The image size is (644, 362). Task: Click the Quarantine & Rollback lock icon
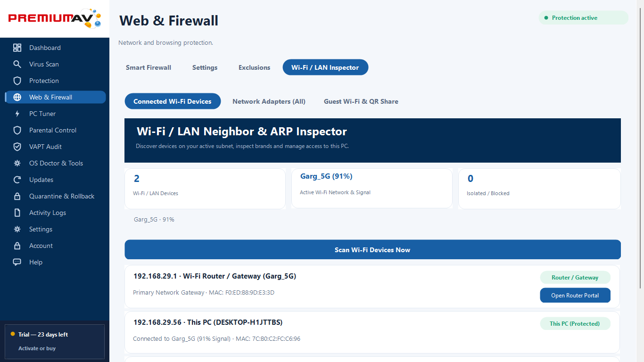[x=17, y=196]
